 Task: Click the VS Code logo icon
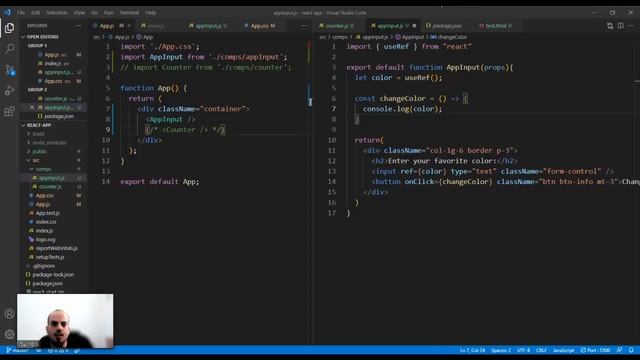[8, 12]
